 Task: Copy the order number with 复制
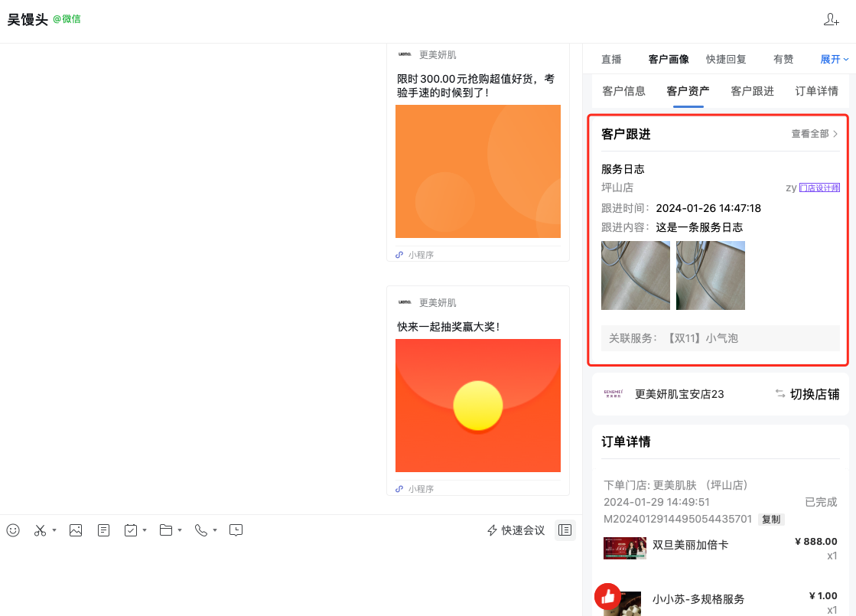[x=771, y=520]
